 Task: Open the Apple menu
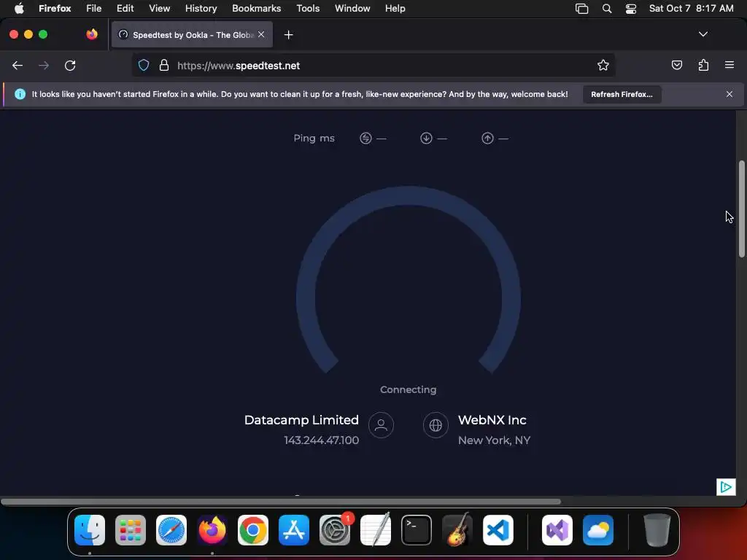tap(19, 9)
